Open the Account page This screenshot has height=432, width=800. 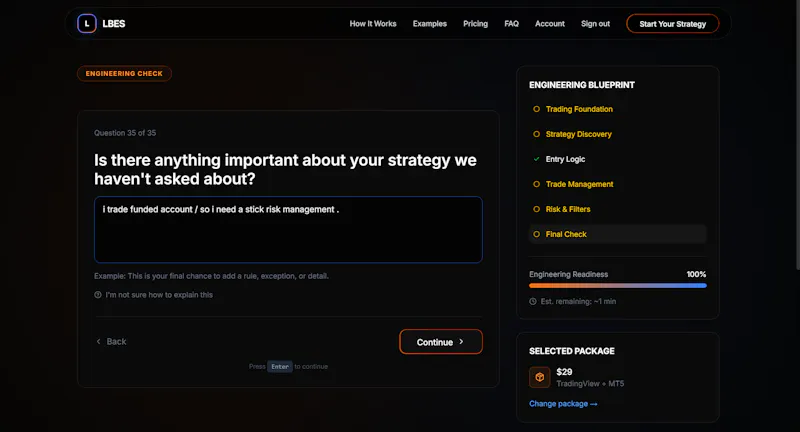pos(549,24)
